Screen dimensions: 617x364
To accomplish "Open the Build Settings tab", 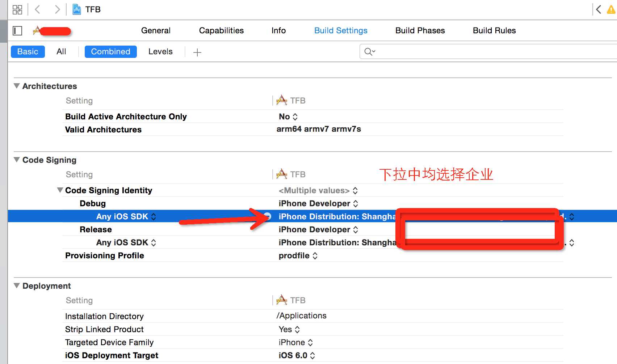I will 341,30.
